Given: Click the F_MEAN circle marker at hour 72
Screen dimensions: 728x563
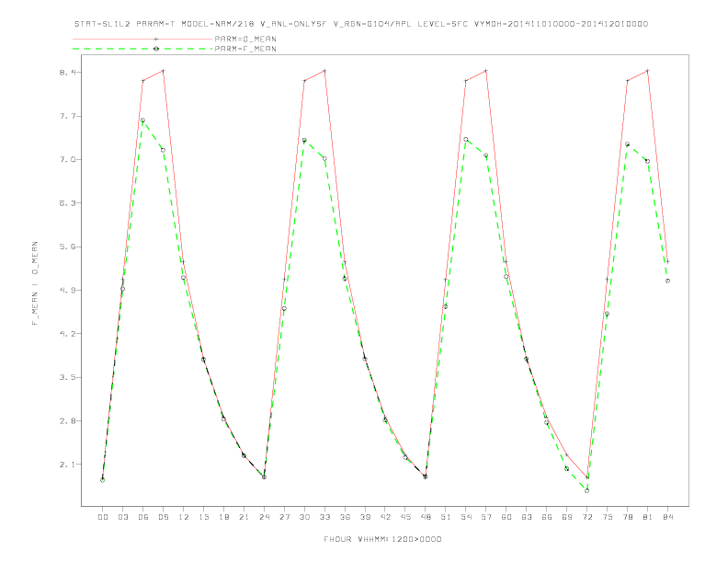Looking at the screenshot, I should (x=586, y=490).
